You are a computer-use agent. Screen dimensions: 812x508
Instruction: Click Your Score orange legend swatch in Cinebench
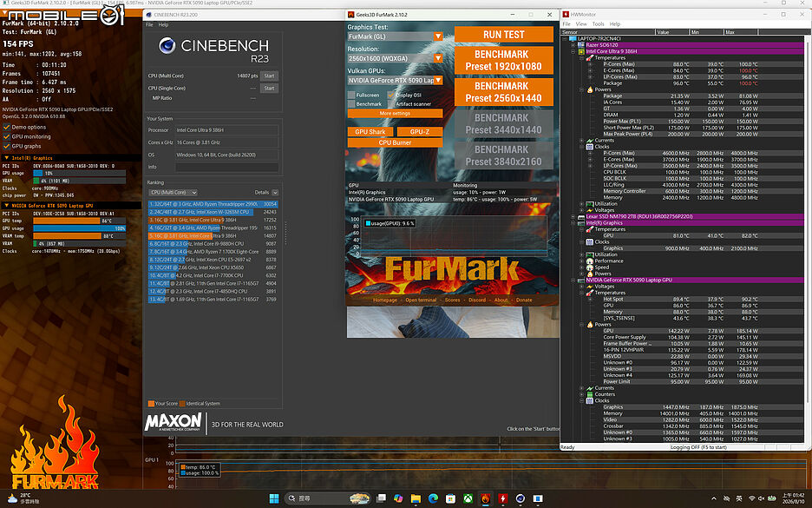pos(151,403)
